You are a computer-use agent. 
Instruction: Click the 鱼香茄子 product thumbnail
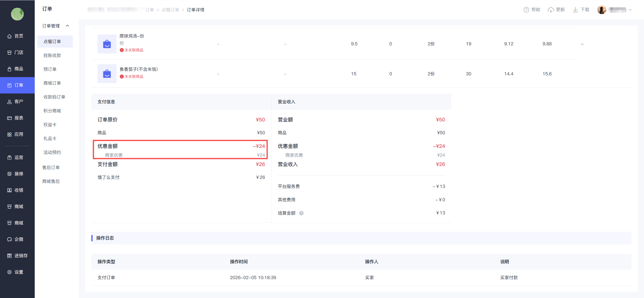click(107, 74)
